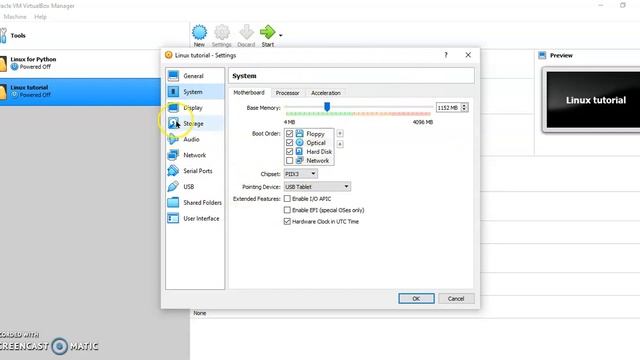
Task: Open USB settings category icon
Action: click(173, 187)
